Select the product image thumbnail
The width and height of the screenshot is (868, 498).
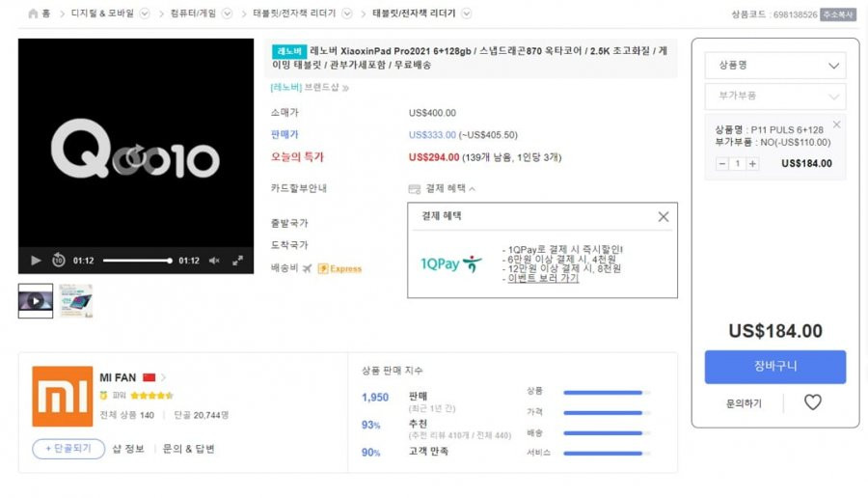[76, 301]
